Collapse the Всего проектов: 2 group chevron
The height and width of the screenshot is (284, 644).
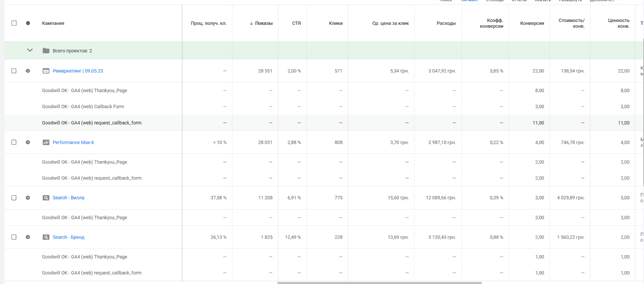point(30,50)
